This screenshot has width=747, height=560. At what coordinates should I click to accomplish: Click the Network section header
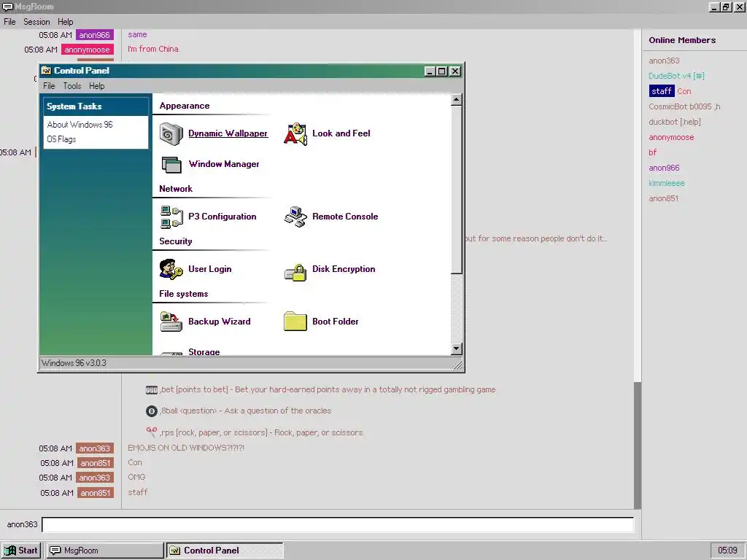pos(176,189)
